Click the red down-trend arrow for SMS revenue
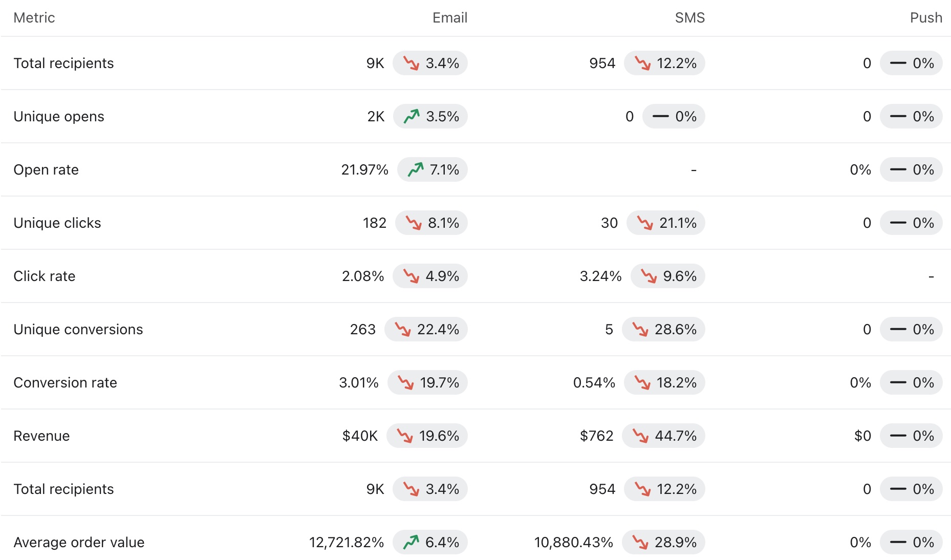 tap(640, 436)
